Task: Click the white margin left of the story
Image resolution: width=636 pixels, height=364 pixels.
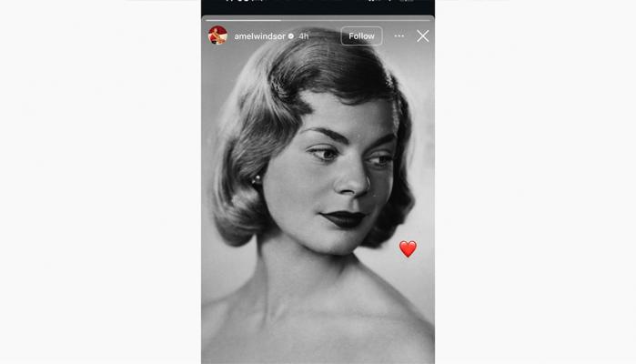Action: [x=101, y=182]
